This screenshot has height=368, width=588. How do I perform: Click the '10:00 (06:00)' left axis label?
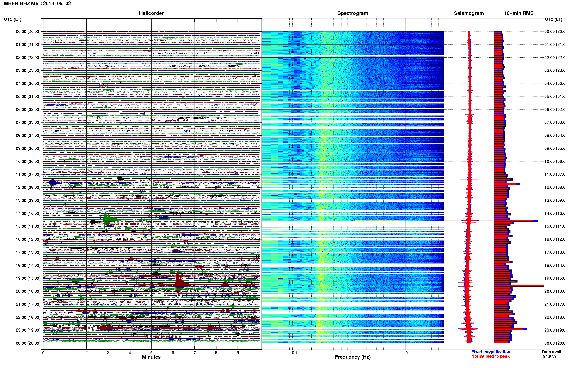click(28, 161)
